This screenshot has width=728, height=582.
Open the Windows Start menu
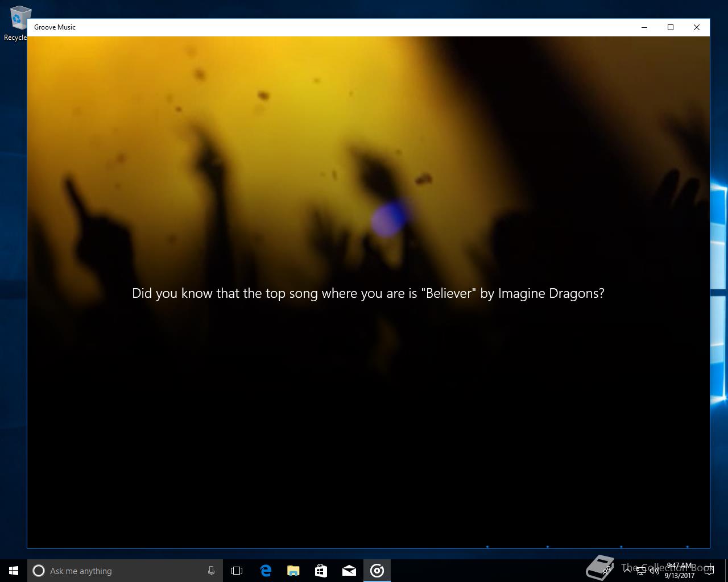[x=14, y=571]
